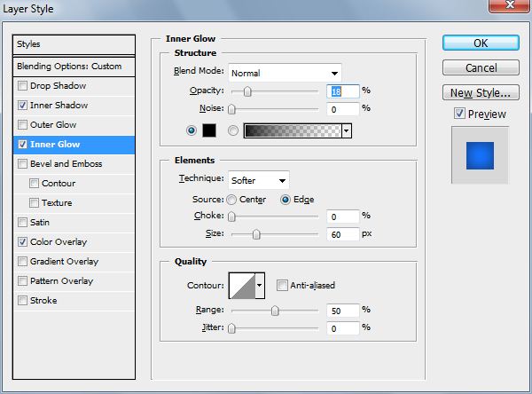
Task: Select the Outer Glow effect row
Action: tap(74, 124)
